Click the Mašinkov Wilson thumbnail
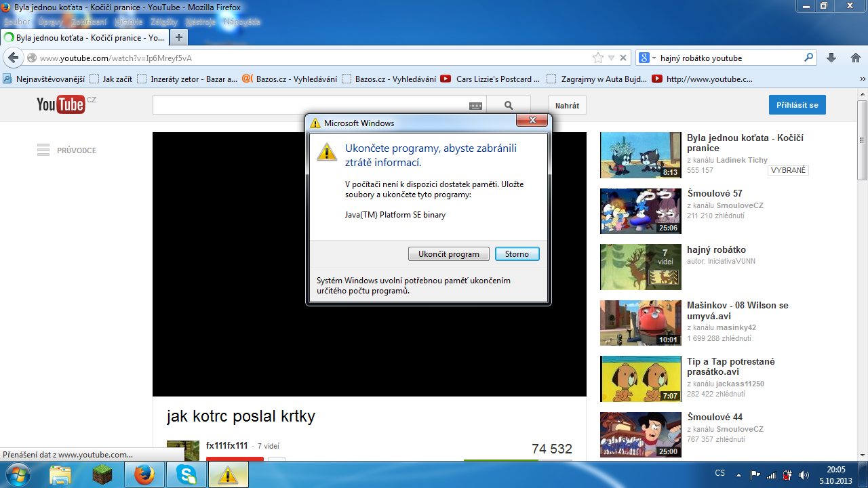This screenshot has width=868, height=488. tap(641, 323)
